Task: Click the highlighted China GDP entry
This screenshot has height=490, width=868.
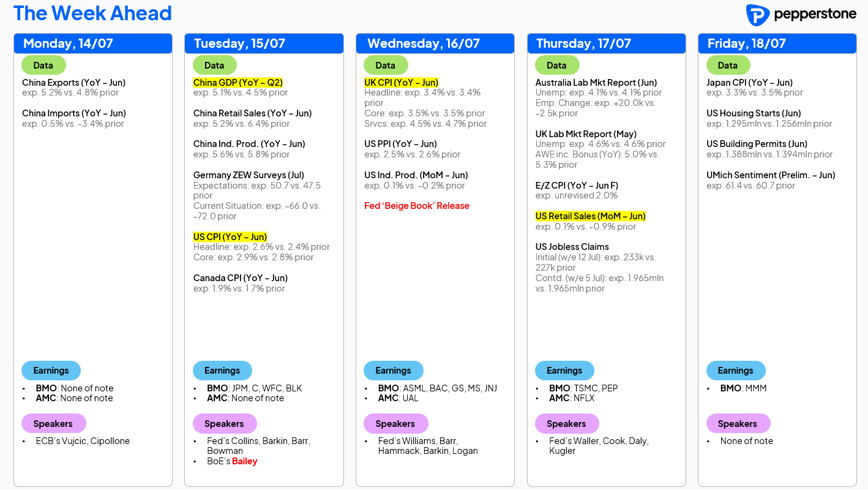Action: point(238,83)
